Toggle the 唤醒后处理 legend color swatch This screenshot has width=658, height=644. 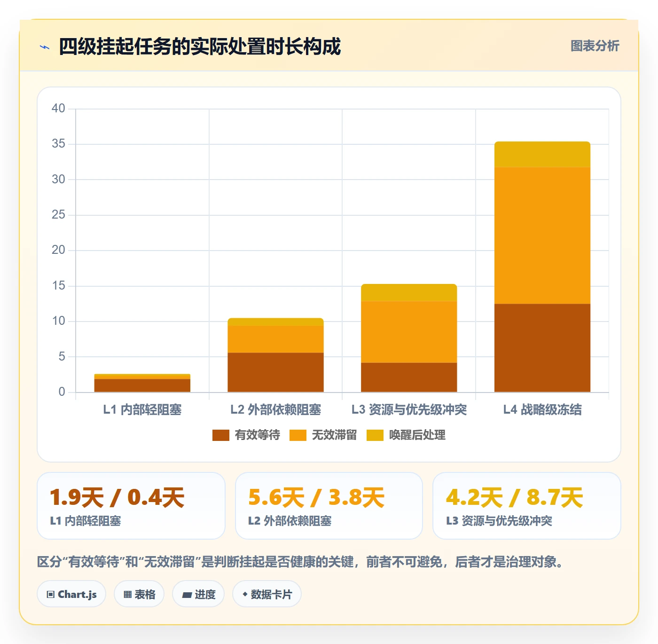tap(375, 435)
